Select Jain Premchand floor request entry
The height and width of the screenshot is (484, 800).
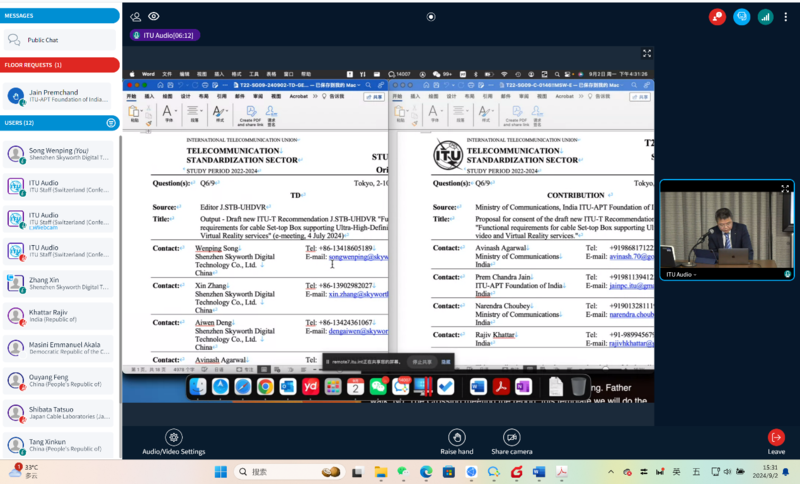pyautogui.click(x=57, y=95)
